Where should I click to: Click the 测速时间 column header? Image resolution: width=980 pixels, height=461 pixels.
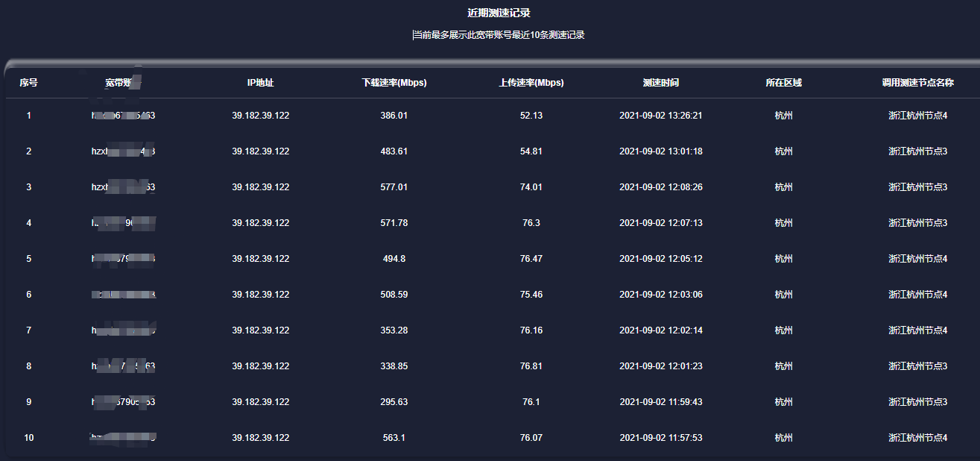click(x=661, y=83)
